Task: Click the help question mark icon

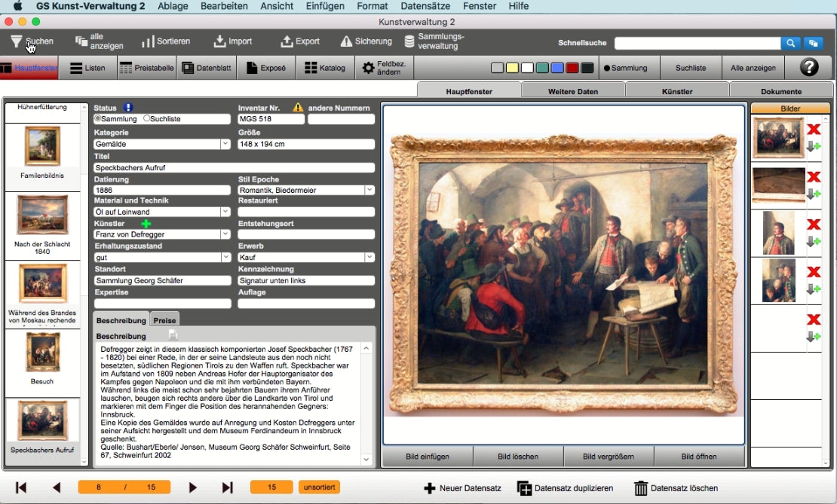Action: pos(808,68)
